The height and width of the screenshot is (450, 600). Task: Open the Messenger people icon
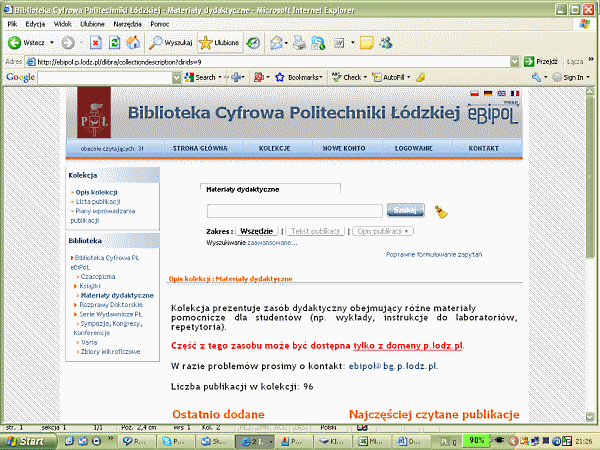385,42
